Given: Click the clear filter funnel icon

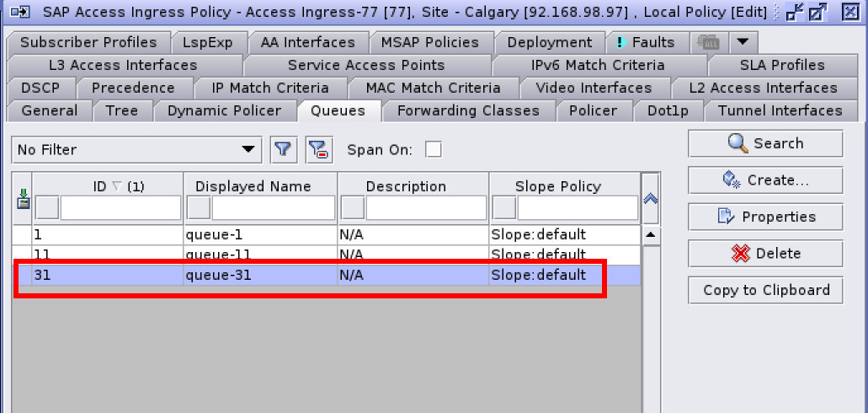Looking at the screenshot, I should tap(317, 150).
